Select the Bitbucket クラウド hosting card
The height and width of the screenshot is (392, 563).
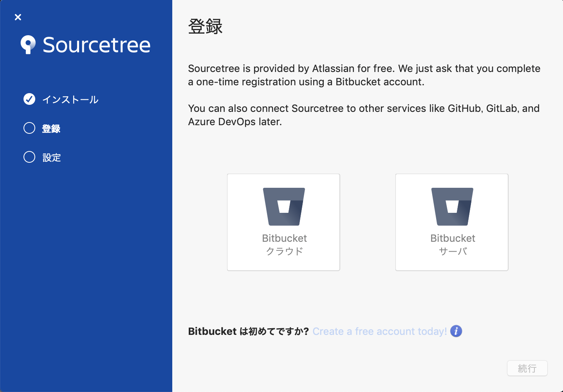283,222
